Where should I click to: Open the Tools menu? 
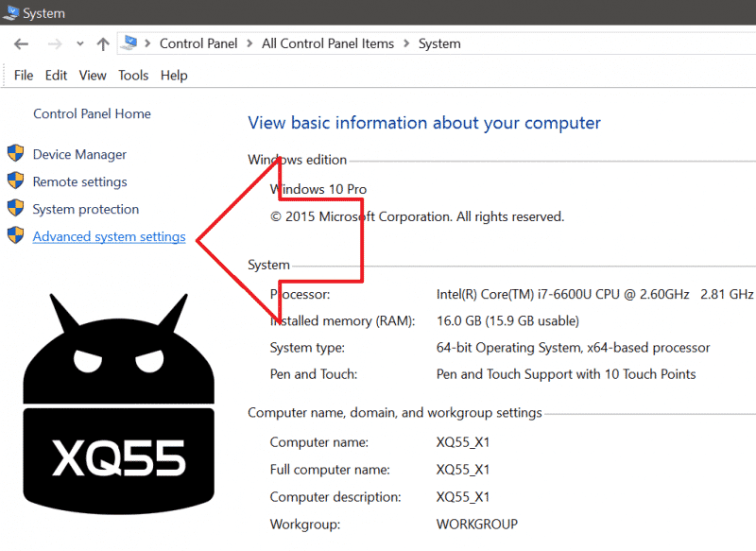(x=133, y=76)
